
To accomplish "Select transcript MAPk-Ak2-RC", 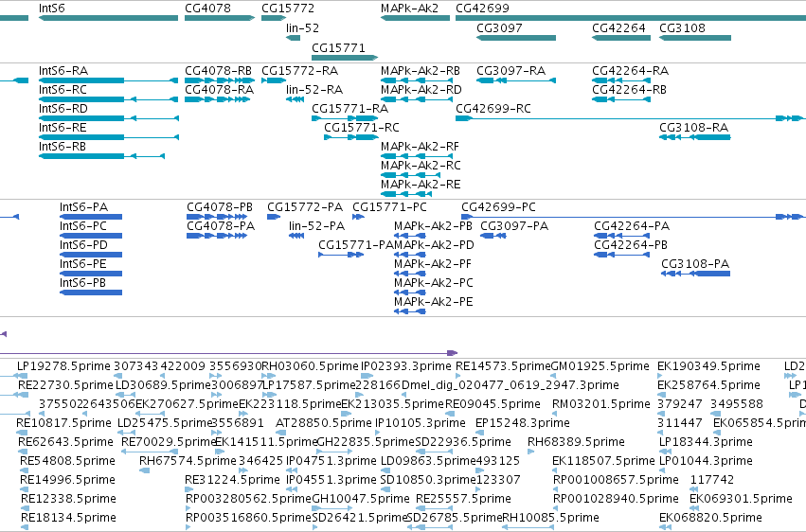I will tap(410, 175).
